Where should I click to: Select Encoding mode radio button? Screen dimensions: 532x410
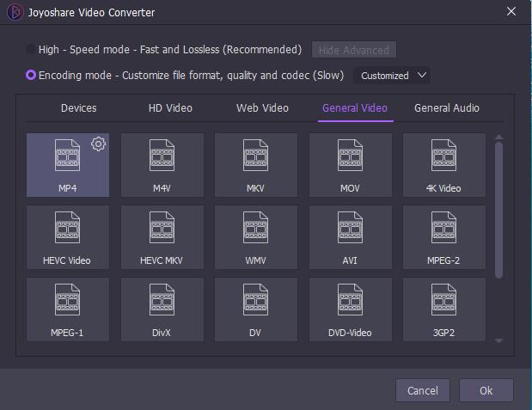point(31,75)
